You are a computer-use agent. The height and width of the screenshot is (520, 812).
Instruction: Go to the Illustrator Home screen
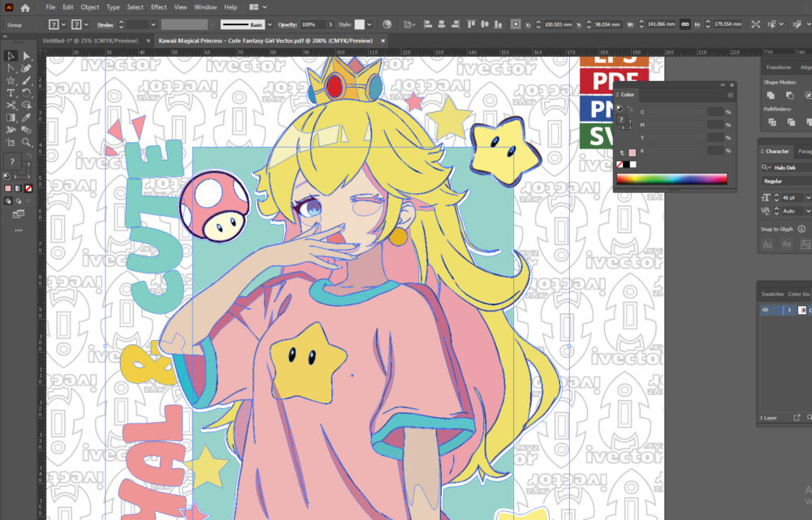[25, 8]
